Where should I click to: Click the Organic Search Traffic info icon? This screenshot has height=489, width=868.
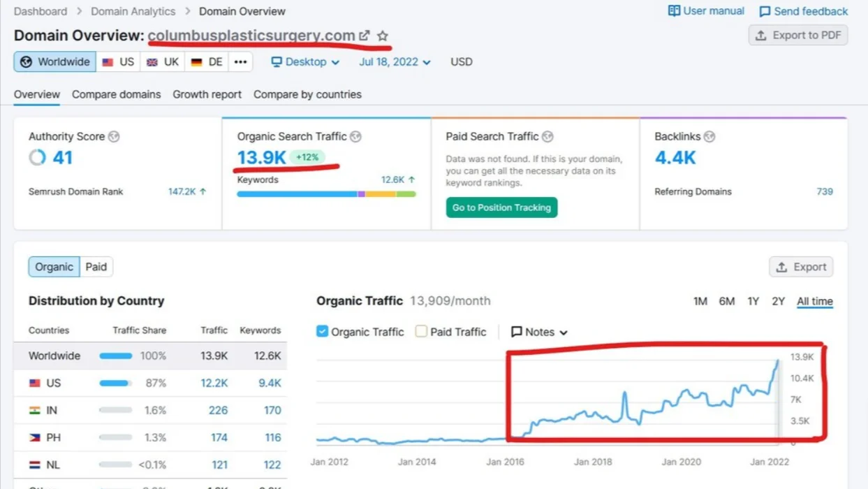click(x=355, y=137)
